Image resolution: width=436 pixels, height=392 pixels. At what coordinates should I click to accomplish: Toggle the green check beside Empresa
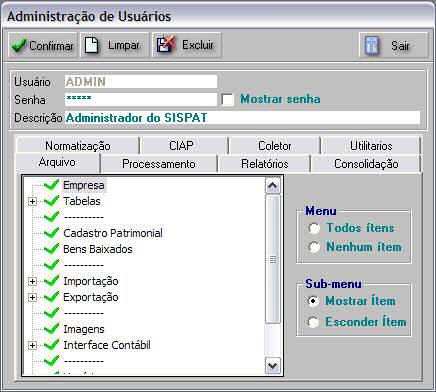click(x=51, y=185)
